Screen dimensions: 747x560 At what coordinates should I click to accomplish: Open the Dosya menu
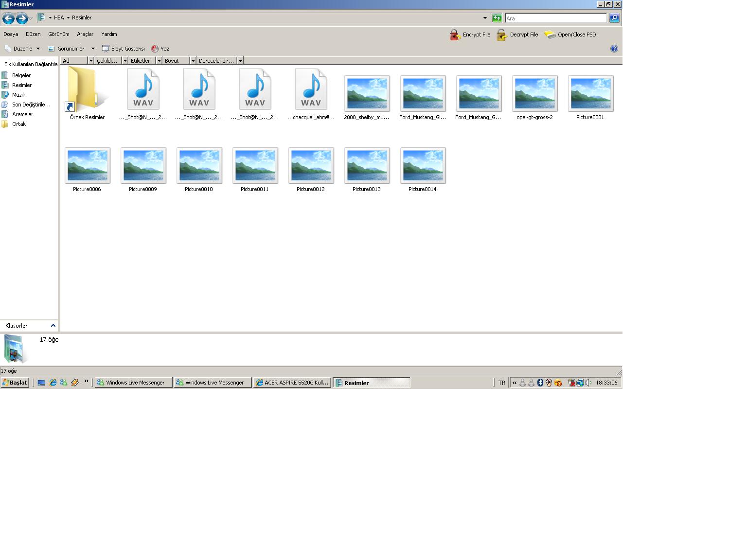pos(11,34)
